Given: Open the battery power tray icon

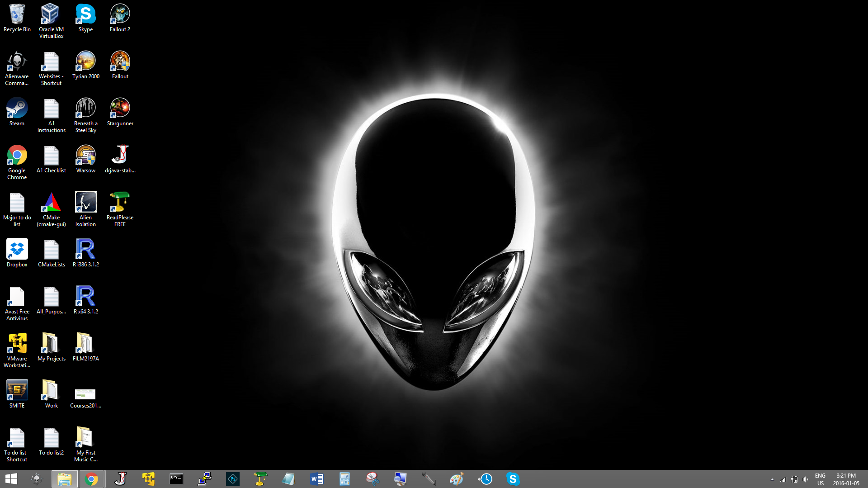Looking at the screenshot, I should click(794, 479).
